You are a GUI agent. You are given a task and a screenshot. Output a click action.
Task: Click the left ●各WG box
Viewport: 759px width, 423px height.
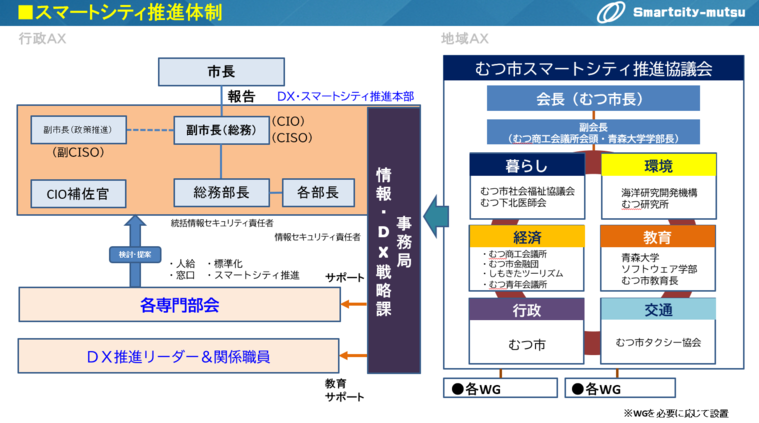[501, 388]
